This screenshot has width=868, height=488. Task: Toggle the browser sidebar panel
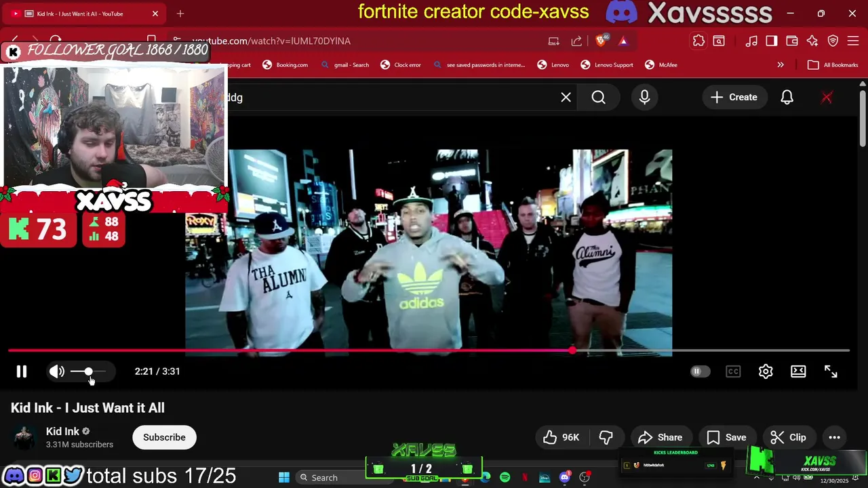tap(771, 41)
